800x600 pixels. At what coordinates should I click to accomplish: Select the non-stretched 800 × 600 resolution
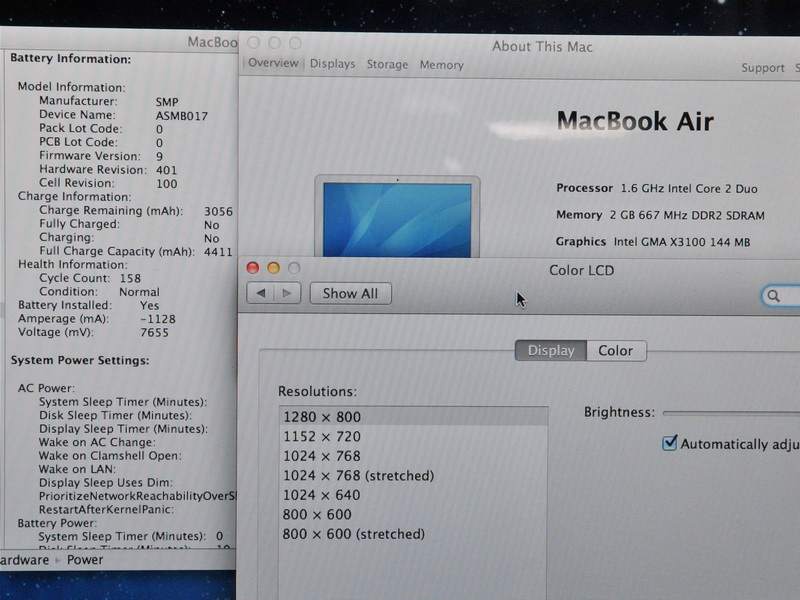click(x=414, y=514)
